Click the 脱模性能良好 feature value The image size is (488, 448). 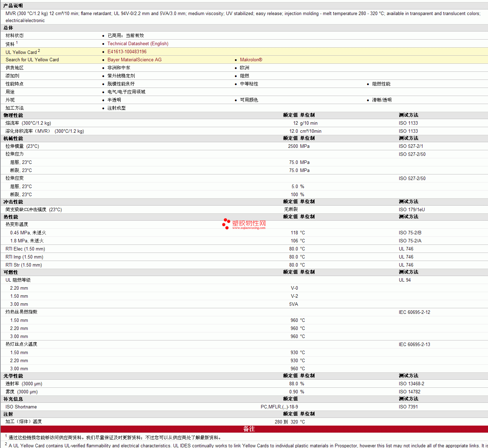121,84
